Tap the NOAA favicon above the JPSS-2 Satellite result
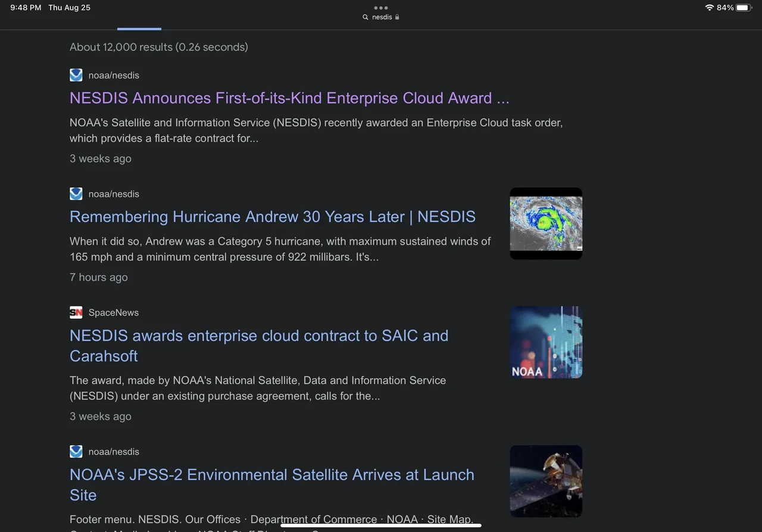762x532 pixels. (76, 452)
